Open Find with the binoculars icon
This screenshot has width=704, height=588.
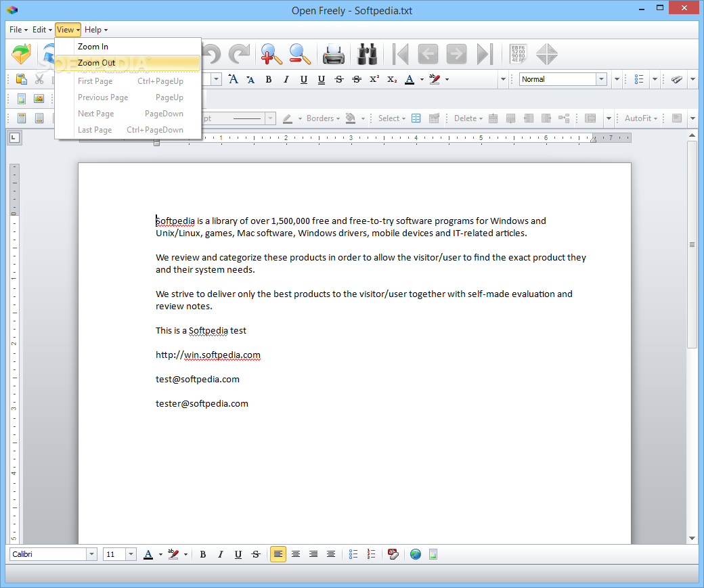tap(367, 54)
